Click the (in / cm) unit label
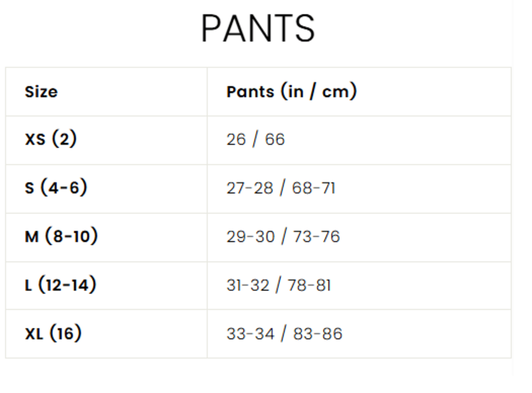Image resolution: width=532 pixels, height=393 pixels. (x=318, y=92)
